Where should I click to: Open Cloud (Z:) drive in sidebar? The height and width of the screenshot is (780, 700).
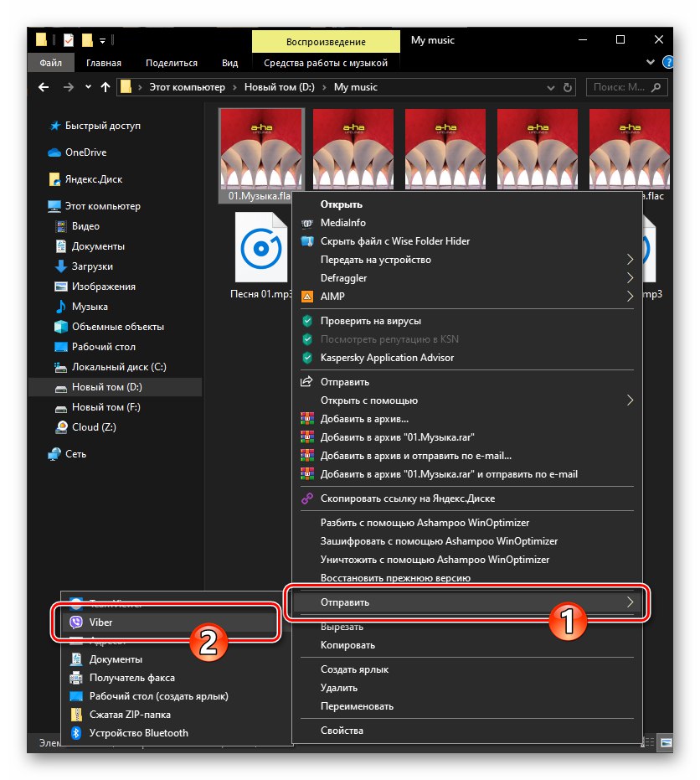click(94, 427)
